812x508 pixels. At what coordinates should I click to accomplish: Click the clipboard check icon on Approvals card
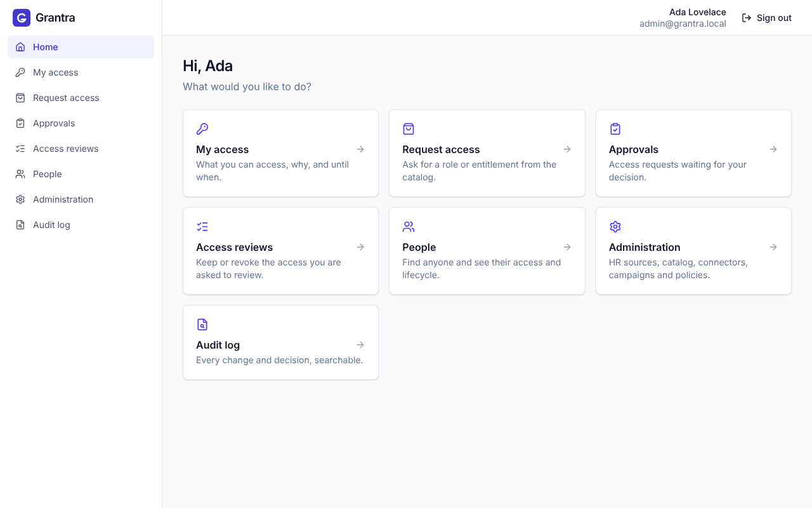[x=615, y=129]
